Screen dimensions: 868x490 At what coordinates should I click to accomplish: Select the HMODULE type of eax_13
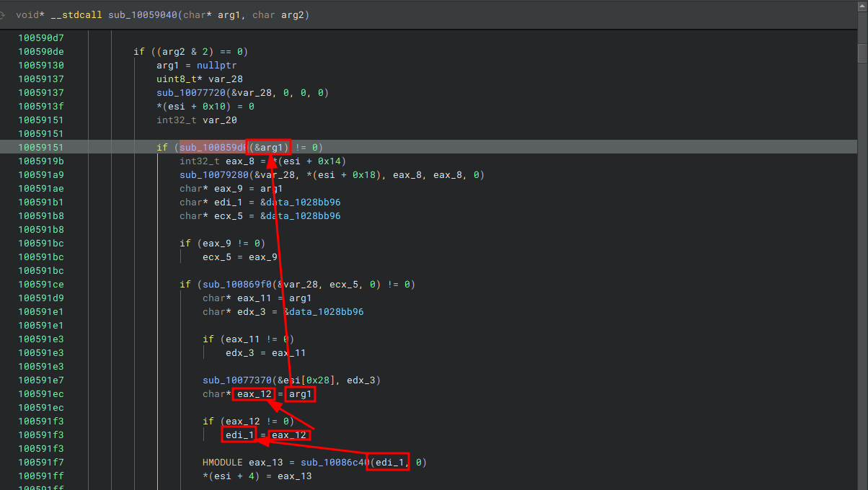[223, 463]
